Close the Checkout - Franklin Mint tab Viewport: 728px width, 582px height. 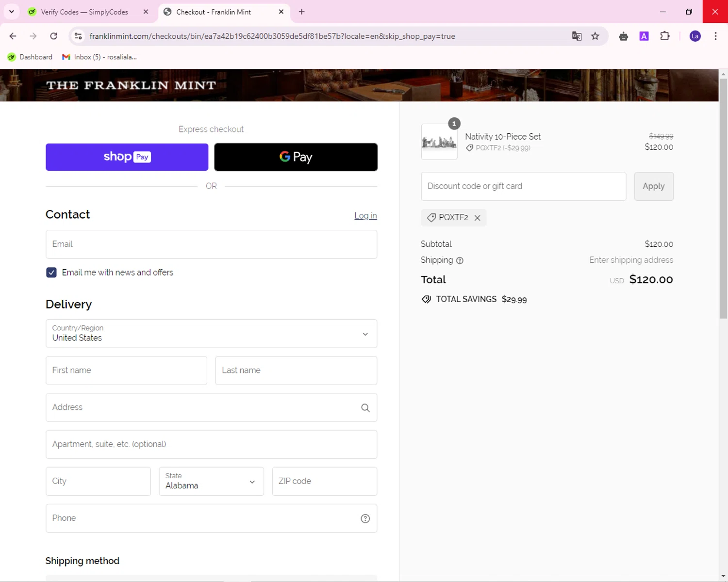[x=281, y=12]
